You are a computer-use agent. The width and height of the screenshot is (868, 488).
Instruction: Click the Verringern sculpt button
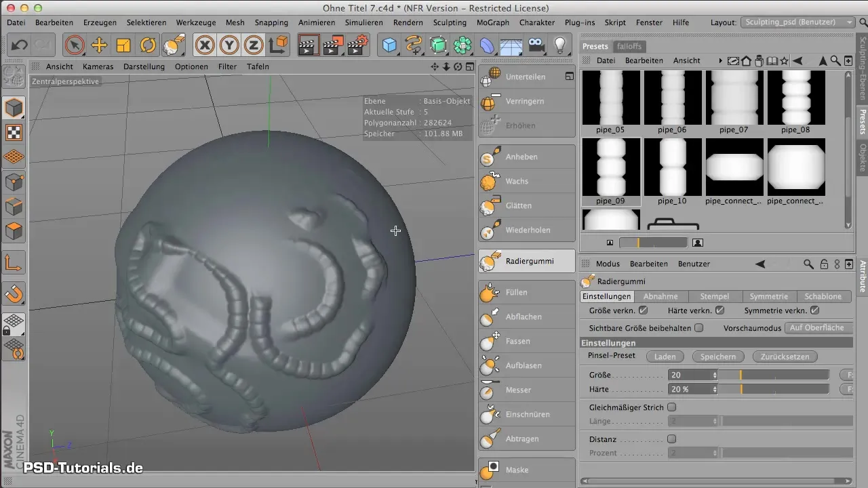[526, 101]
